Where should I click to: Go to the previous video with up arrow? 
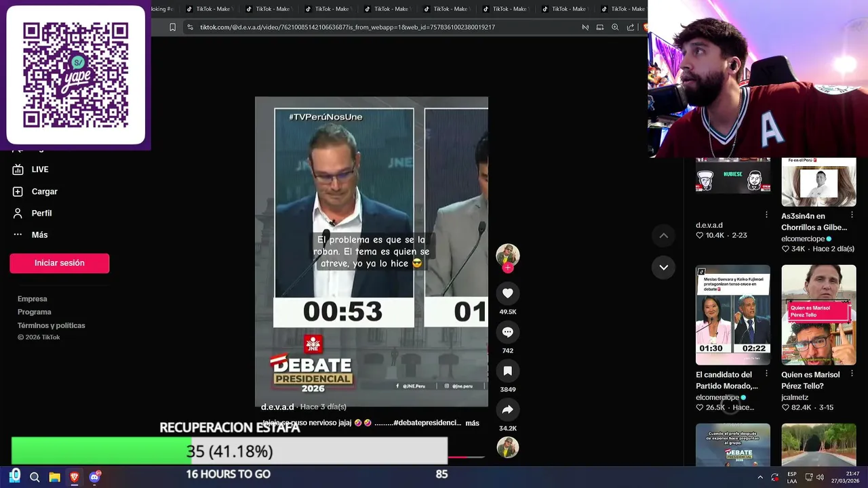tap(664, 236)
